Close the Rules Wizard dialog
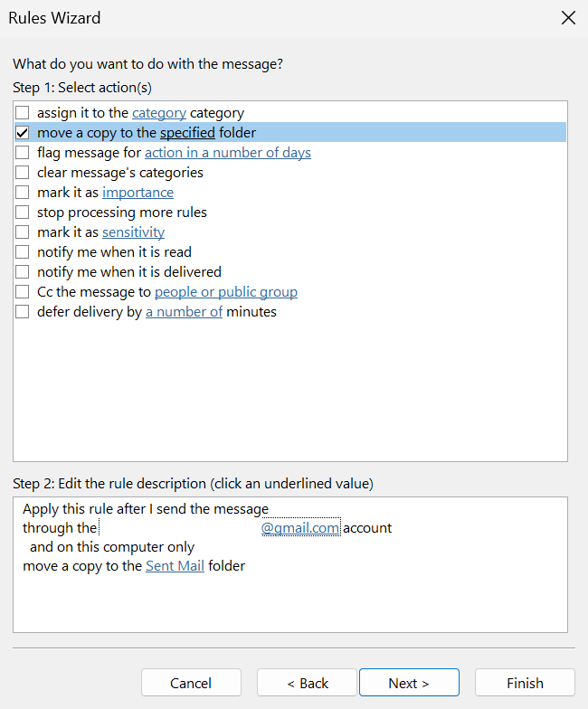 coord(568,18)
